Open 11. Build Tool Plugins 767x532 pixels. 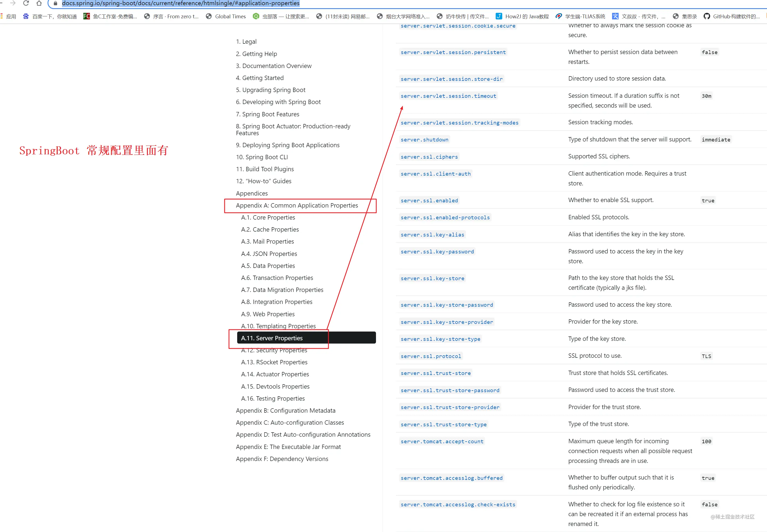pos(265,169)
